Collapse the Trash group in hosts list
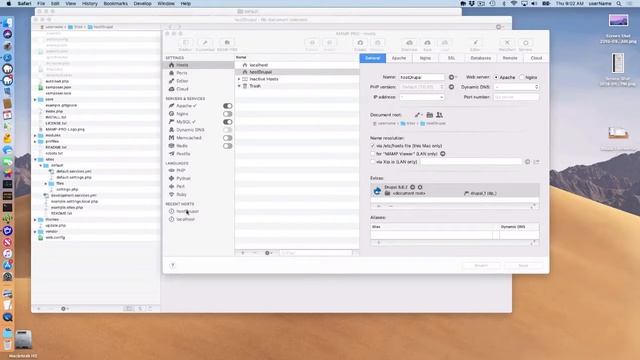The width and height of the screenshot is (640, 360). tap(239, 86)
